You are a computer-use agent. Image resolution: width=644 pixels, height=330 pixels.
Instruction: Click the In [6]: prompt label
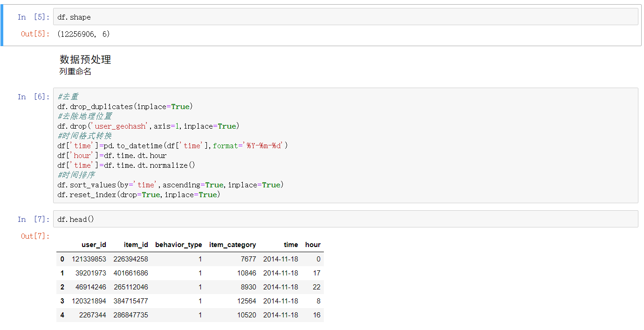[34, 97]
